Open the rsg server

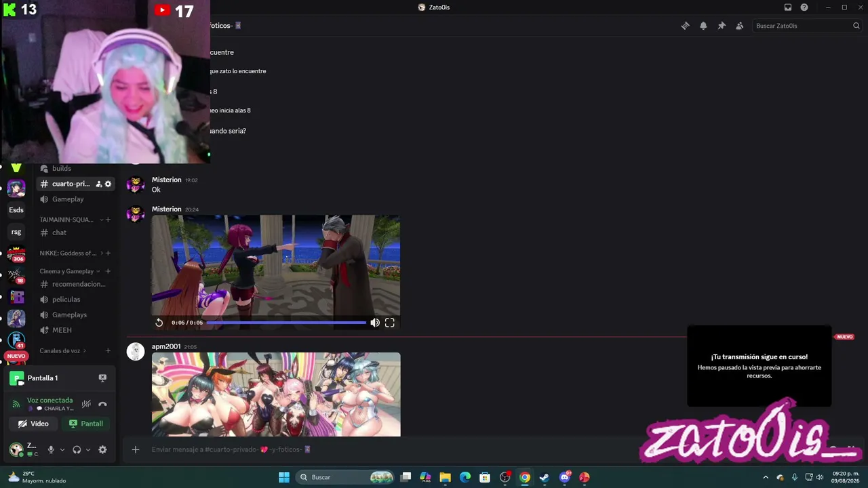[16, 232]
